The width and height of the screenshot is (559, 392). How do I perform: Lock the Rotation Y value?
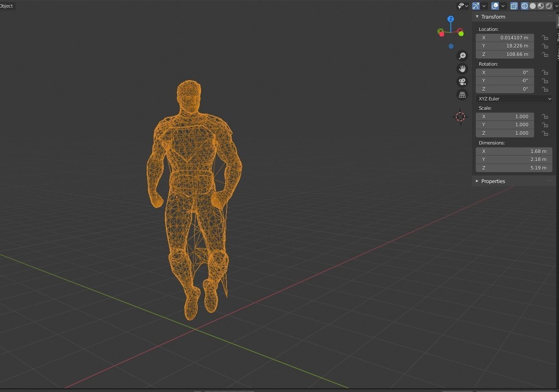point(545,81)
